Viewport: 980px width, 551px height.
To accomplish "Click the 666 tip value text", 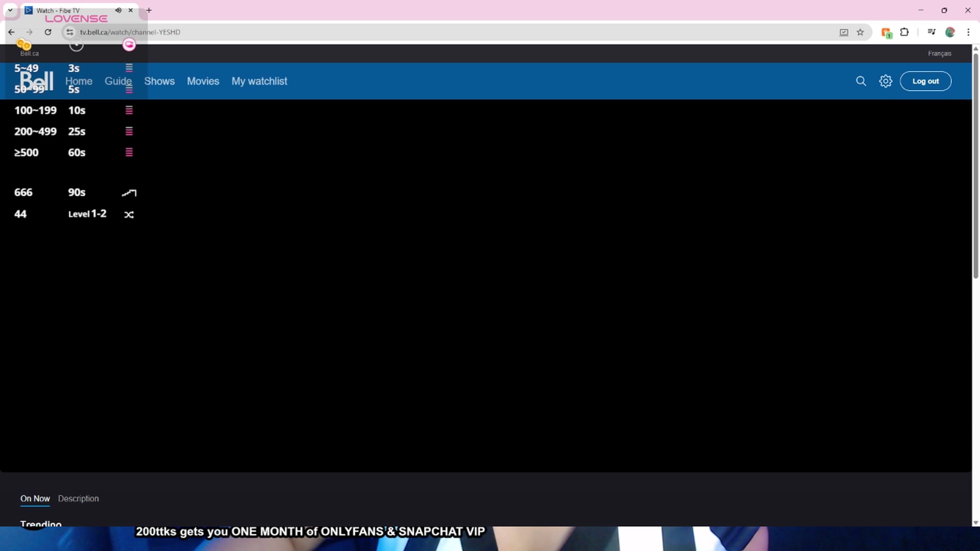I will coord(23,192).
